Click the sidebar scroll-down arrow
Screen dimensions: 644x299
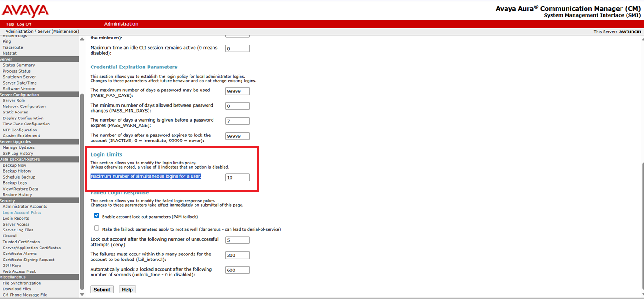coord(82,294)
